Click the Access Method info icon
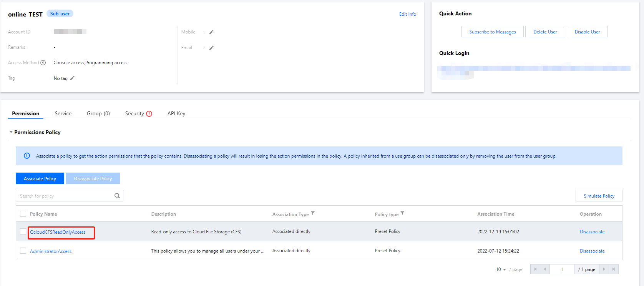 [43, 63]
